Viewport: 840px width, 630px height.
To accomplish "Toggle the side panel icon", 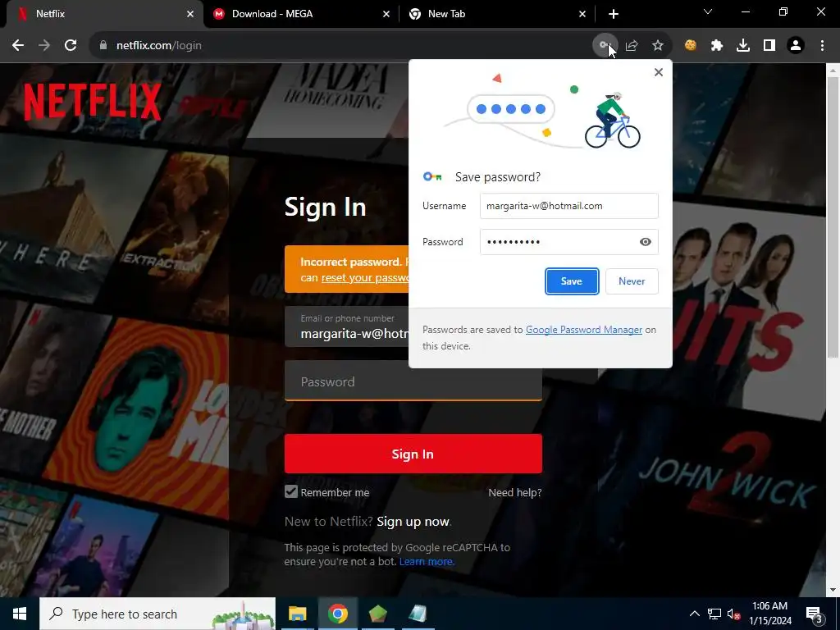I will tap(769, 46).
